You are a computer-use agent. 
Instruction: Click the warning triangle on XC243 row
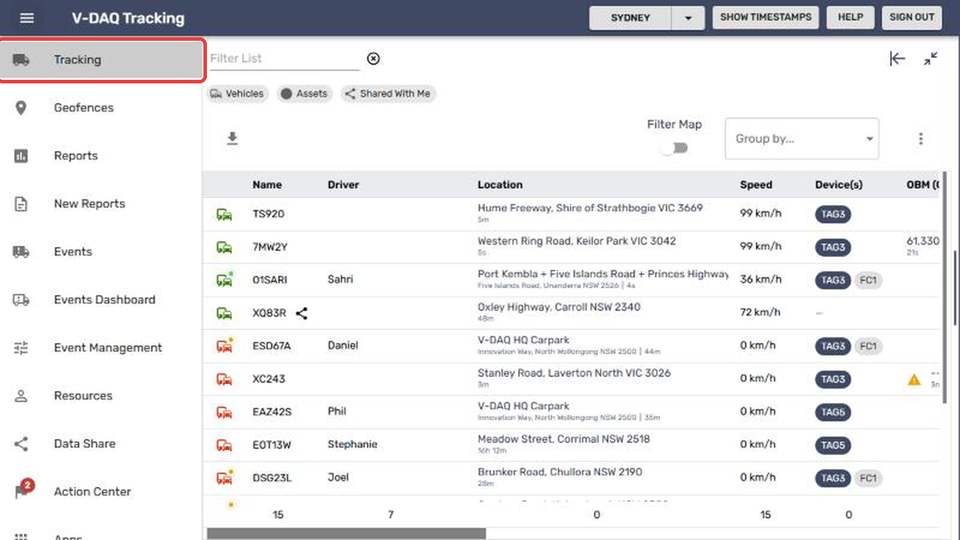click(914, 380)
